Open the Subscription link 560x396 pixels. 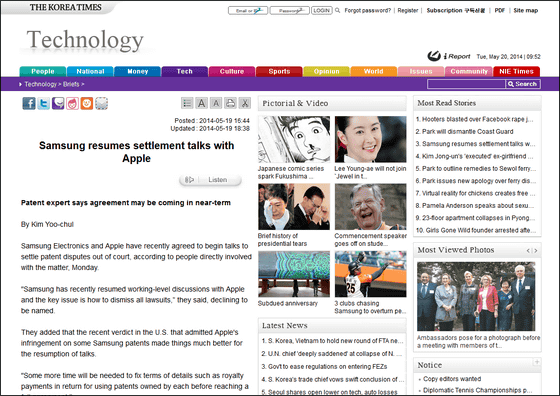pyautogui.click(x=456, y=10)
